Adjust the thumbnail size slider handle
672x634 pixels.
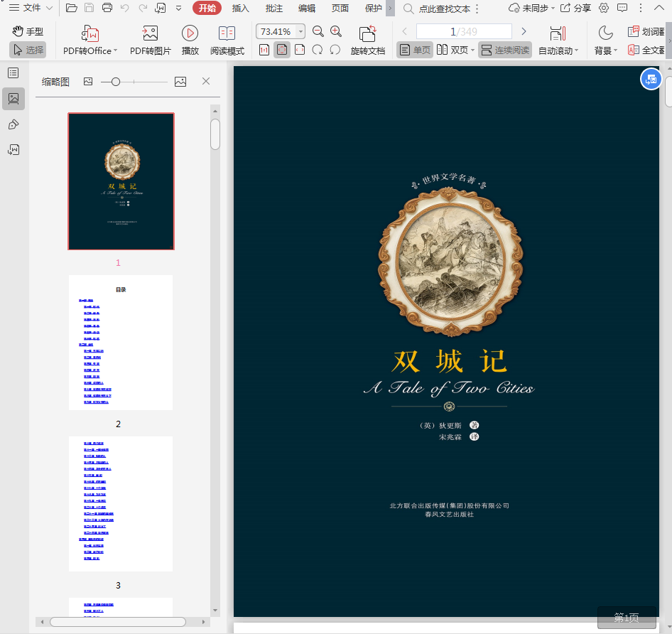pyautogui.click(x=116, y=82)
